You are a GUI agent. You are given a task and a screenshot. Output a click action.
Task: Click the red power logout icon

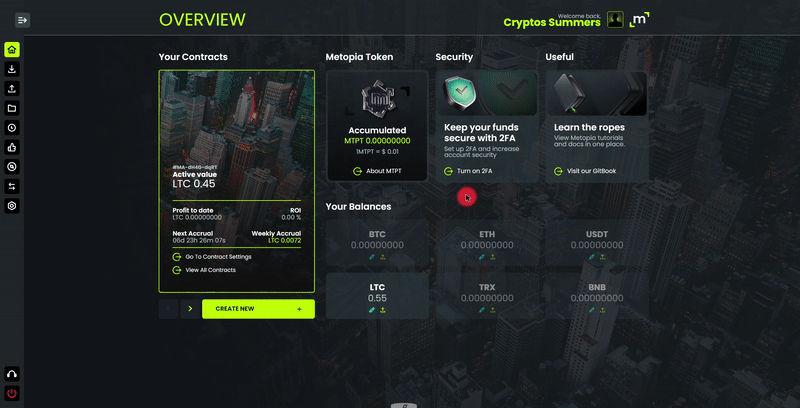point(12,393)
